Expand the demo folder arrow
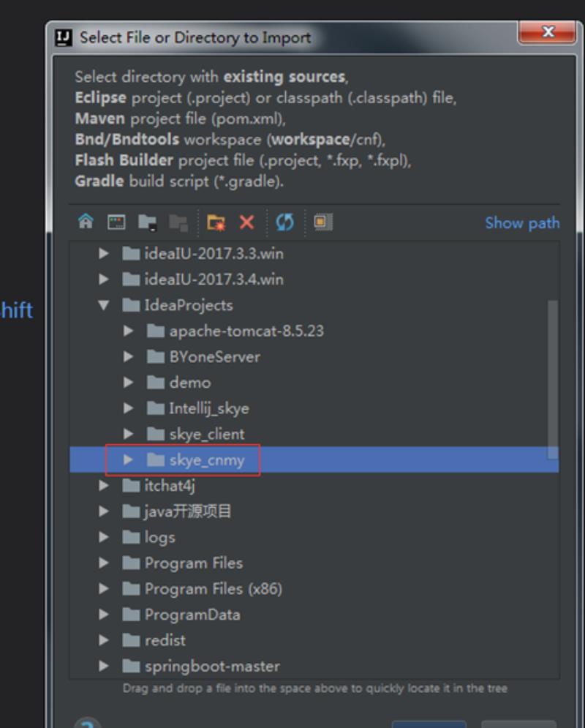 (129, 383)
